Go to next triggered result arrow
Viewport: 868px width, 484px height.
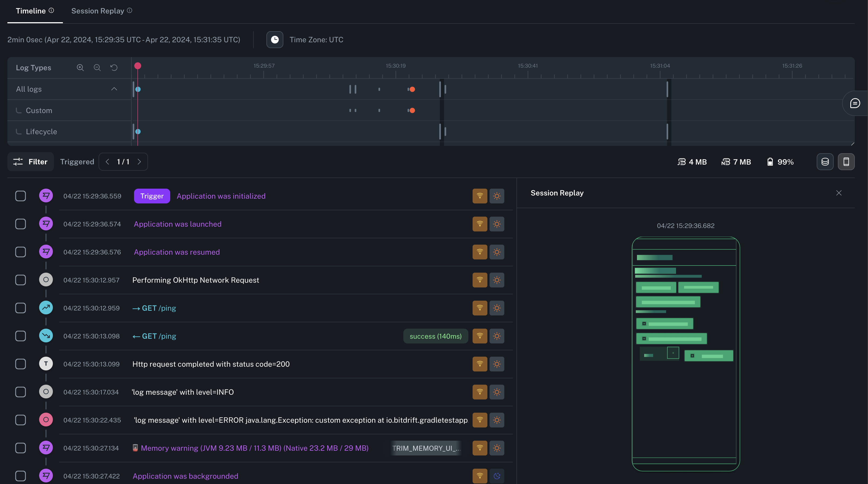pyautogui.click(x=139, y=162)
